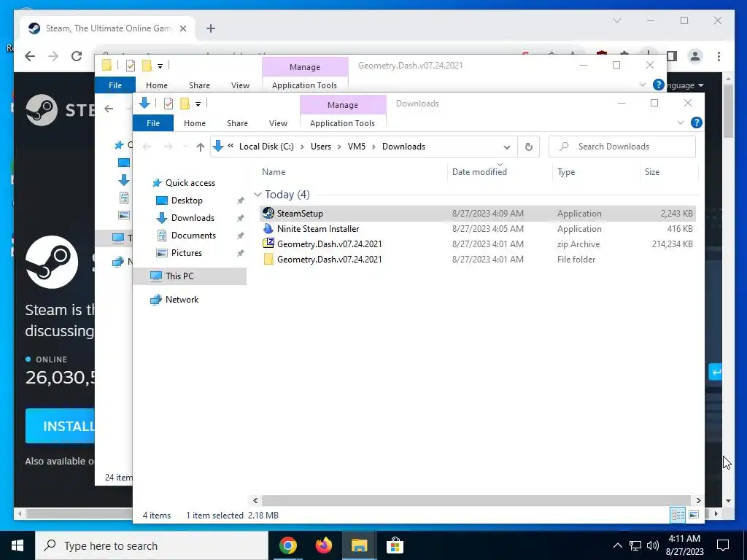Screen dimensions: 747x560
Task: Click the New folder icon in Downloads quick access toolbar
Action: pos(185,104)
